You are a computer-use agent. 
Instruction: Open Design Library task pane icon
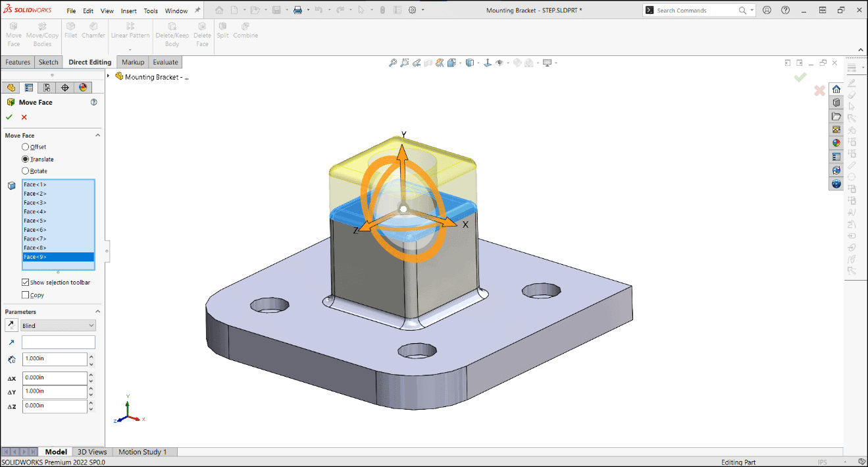[836, 103]
